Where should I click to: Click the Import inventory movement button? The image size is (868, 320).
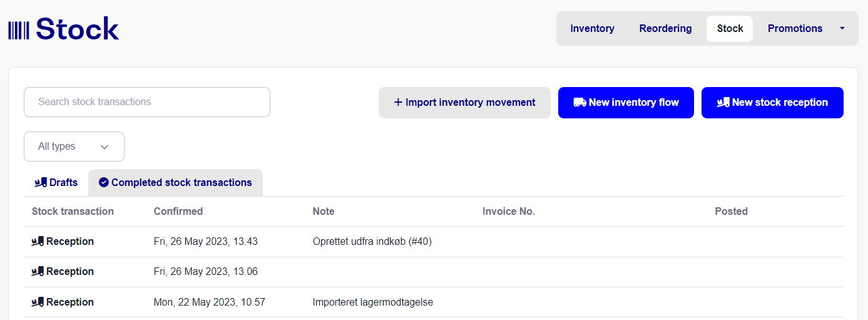pyautogui.click(x=464, y=102)
